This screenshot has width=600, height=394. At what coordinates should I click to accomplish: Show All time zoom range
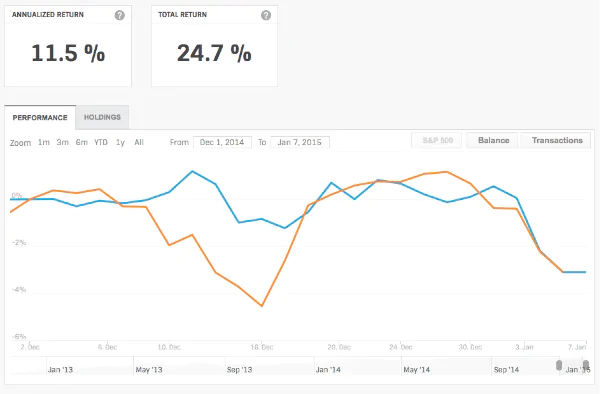point(139,142)
